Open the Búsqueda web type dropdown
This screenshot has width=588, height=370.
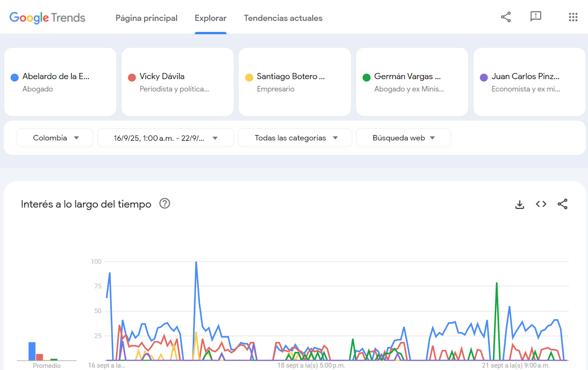403,138
